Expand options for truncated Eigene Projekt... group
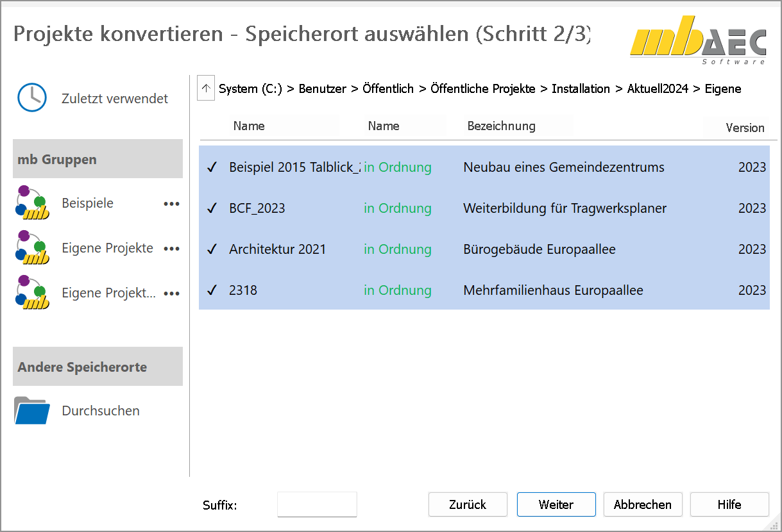This screenshot has width=782, height=532. [171, 294]
